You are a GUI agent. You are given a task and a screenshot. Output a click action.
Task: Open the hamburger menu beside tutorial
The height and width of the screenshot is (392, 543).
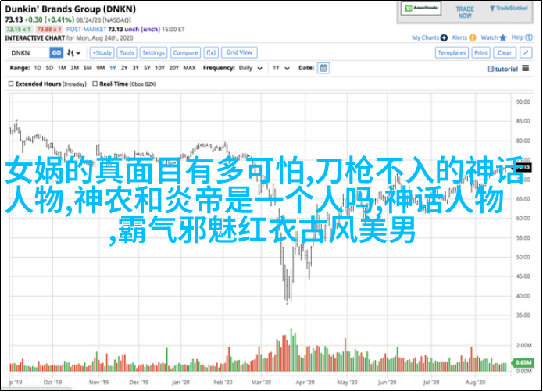click(x=526, y=68)
